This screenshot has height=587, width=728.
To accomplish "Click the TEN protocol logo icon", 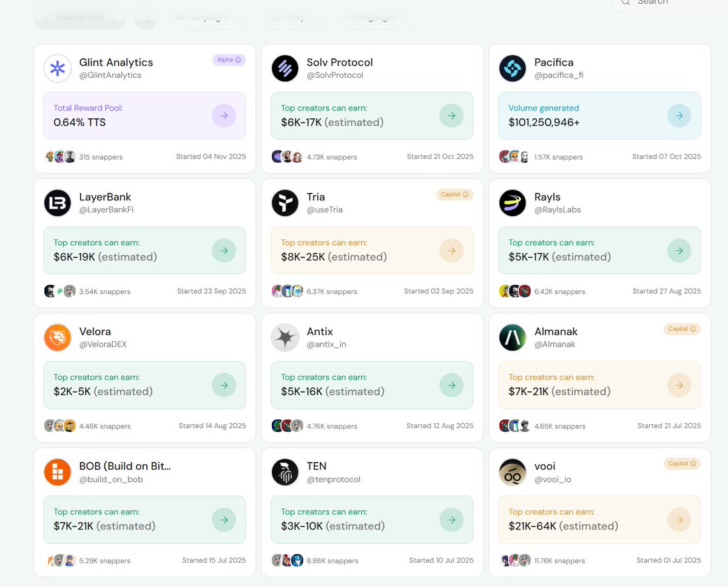I will pyautogui.click(x=285, y=472).
